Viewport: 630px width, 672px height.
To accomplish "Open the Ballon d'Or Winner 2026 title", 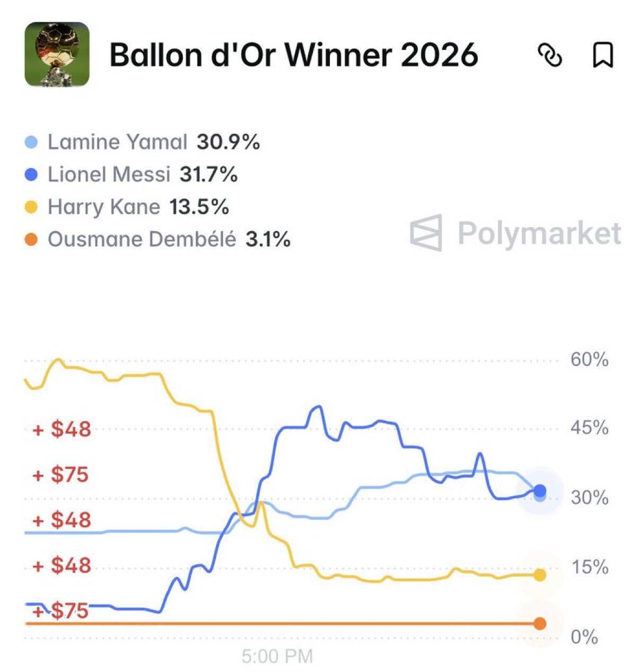I will [x=294, y=55].
